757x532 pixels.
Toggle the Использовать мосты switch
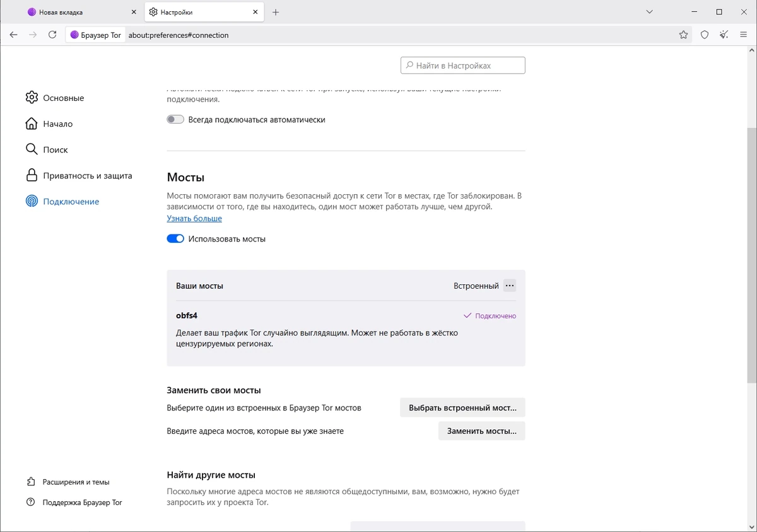click(175, 239)
